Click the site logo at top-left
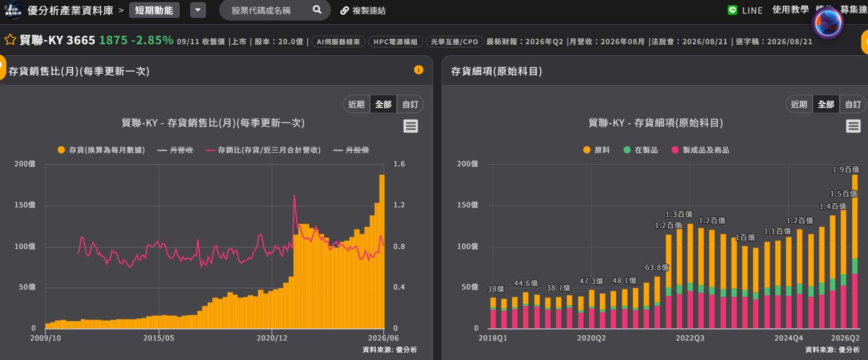Viewport: 868px width, 360px height. [x=13, y=10]
